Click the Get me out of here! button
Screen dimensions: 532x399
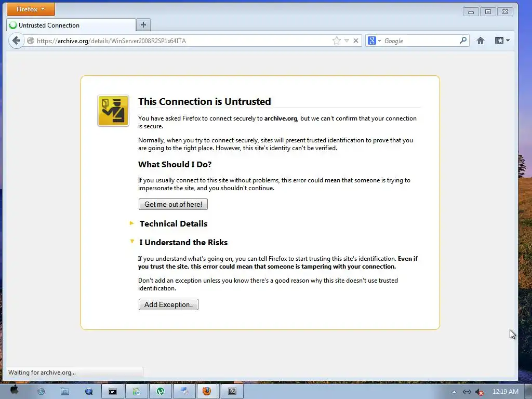[173, 204]
